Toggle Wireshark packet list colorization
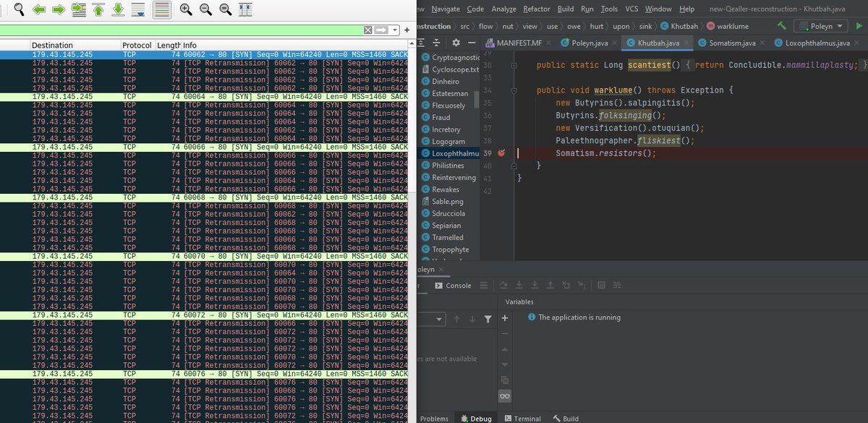 [162, 9]
